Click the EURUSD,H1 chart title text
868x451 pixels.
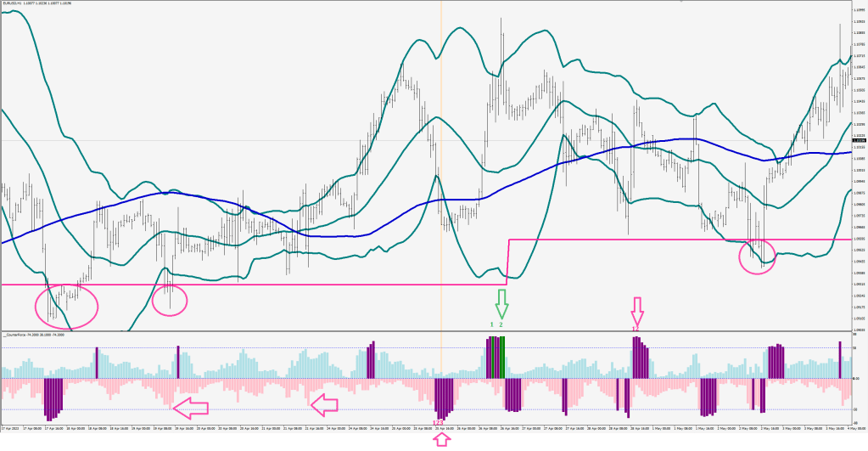pyautogui.click(x=19, y=3)
